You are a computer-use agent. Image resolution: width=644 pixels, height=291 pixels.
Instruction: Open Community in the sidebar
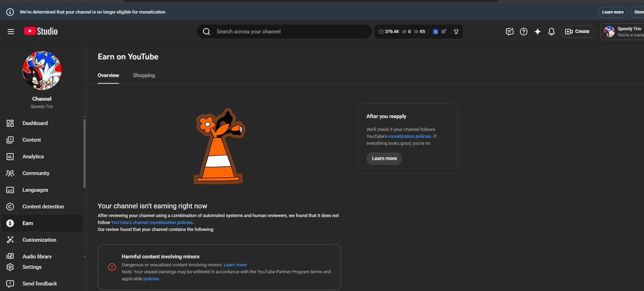tap(42, 173)
